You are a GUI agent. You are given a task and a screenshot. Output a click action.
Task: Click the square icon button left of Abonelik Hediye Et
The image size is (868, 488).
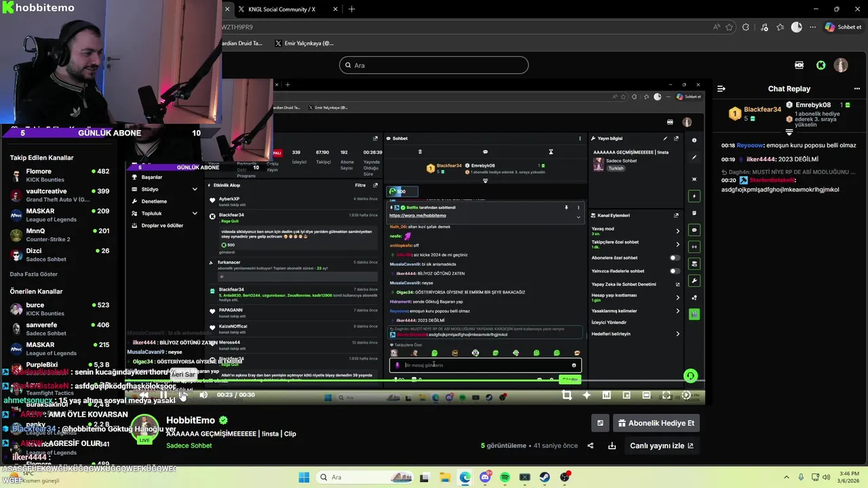[600, 423]
